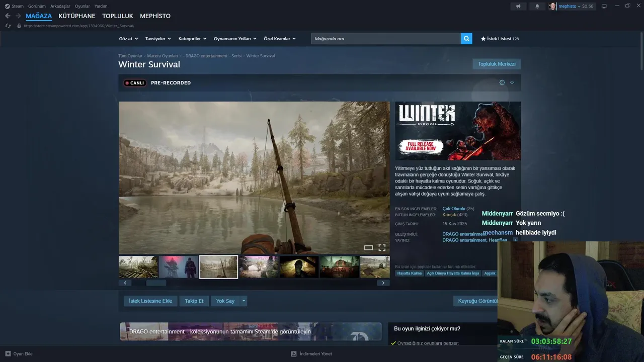The height and width of the screenshot is (362, 644).
Task: Open the Çok Olumlu recent reviews link
Action: coord(454,209)
